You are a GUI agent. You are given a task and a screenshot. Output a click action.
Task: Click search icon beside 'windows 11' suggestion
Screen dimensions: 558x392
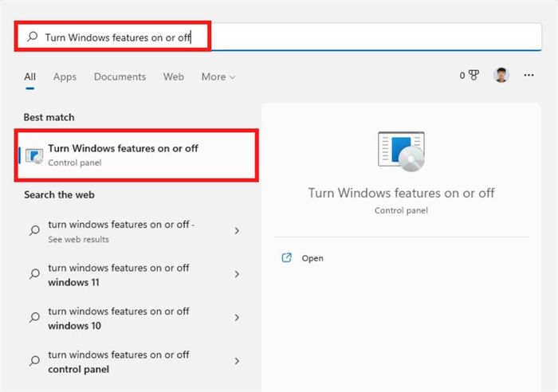(34, 275)
